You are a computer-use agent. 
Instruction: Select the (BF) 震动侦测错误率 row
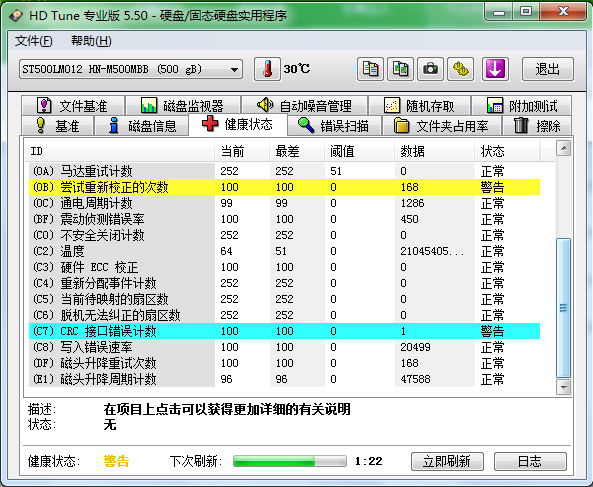[x=284, y=219]
